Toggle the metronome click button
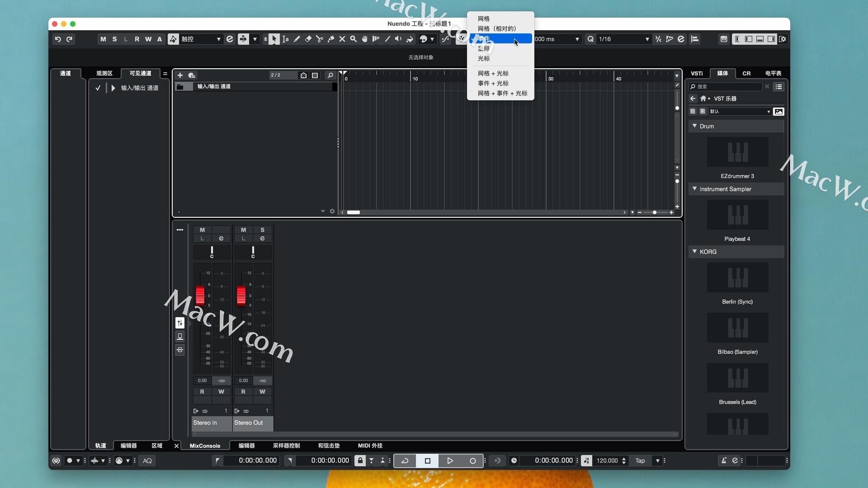868x488 pixels. coord(723,461)
